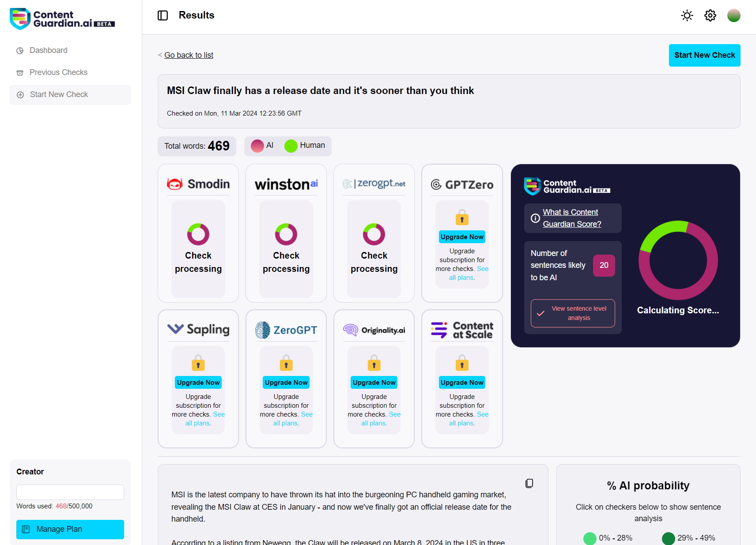Screen dimensions: 756x545
Task: Click Upgrade Now on the Originality.ai card
Action: tap(374, 383)
